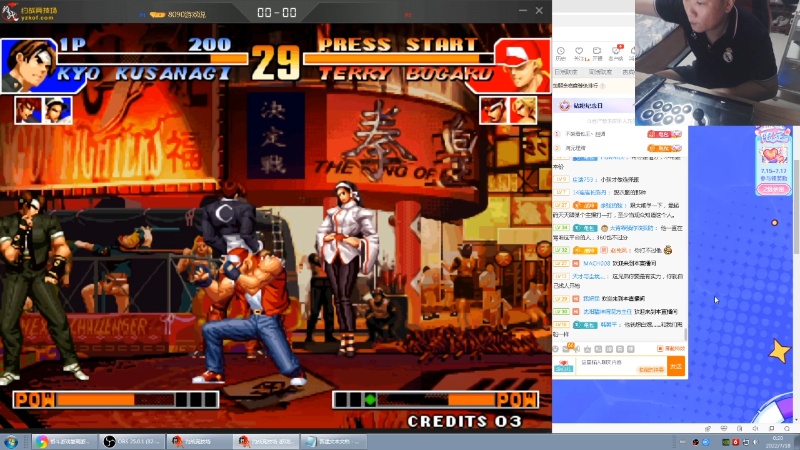Open the text document taskbar item

point(334,441)
